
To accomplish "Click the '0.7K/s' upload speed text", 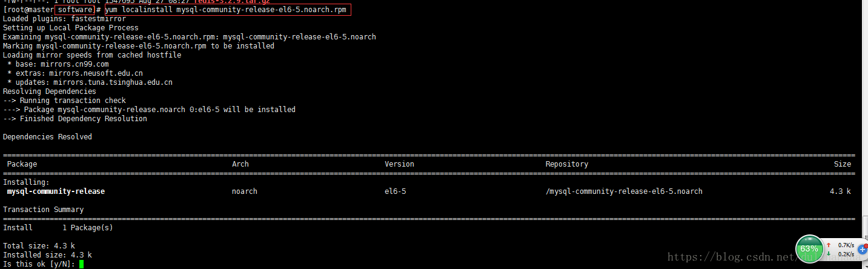I will [x=846, y=245].
